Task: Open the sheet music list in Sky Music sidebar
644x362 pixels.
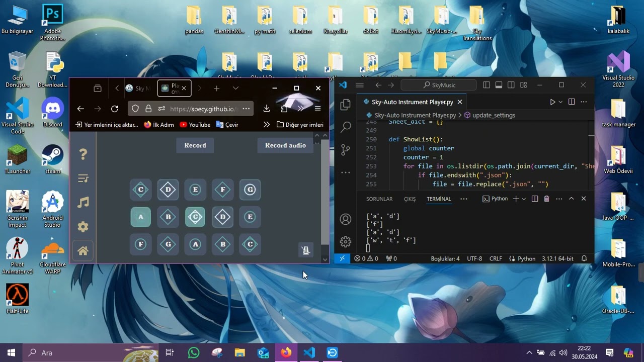Action: tap(83, 178)
